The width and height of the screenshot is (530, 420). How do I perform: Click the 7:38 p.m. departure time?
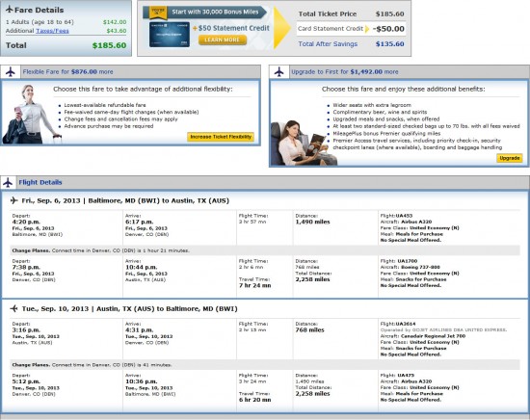pos(26,267)
